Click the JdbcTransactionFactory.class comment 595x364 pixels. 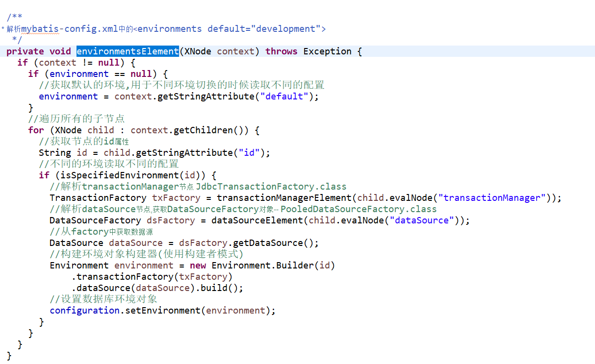(271, 187)
